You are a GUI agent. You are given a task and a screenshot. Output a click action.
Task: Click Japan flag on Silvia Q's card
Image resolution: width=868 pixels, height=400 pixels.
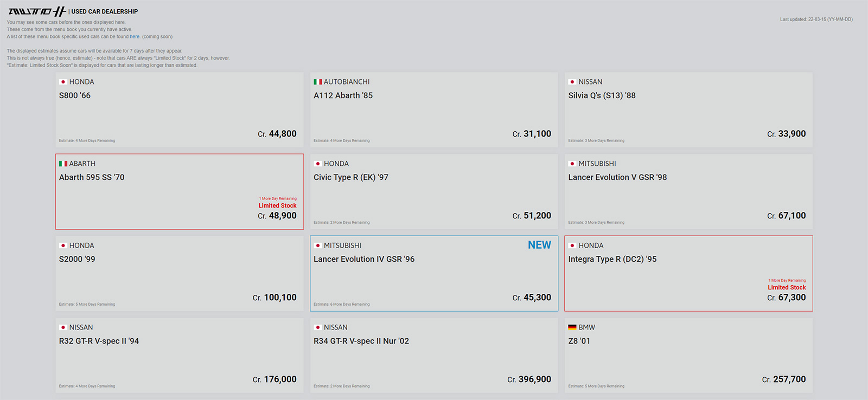(572, 82)
